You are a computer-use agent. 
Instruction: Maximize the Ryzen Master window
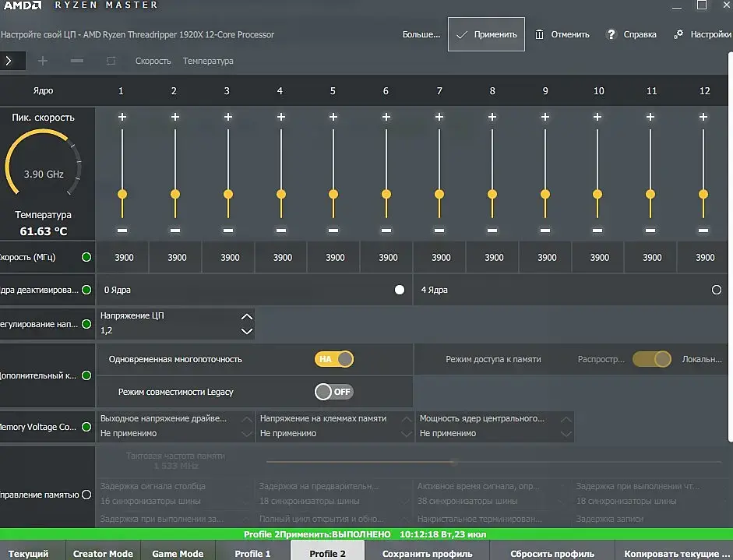point(702,5)
